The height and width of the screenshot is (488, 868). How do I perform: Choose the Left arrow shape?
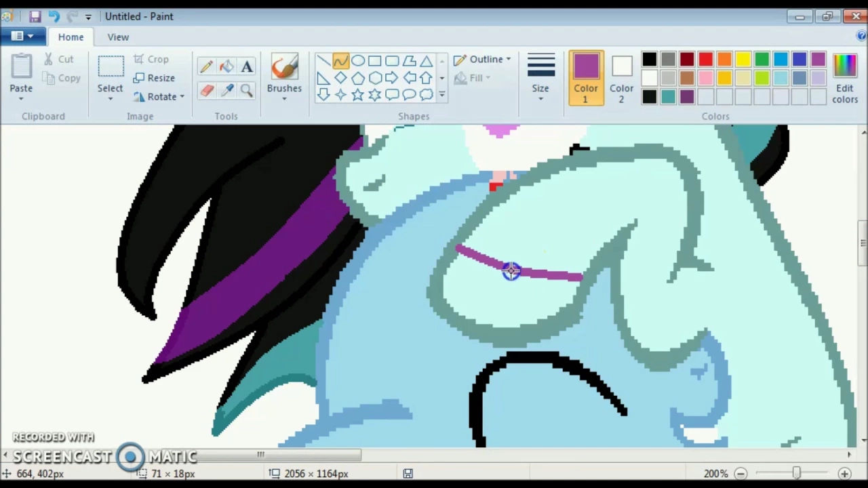(409, 78)
